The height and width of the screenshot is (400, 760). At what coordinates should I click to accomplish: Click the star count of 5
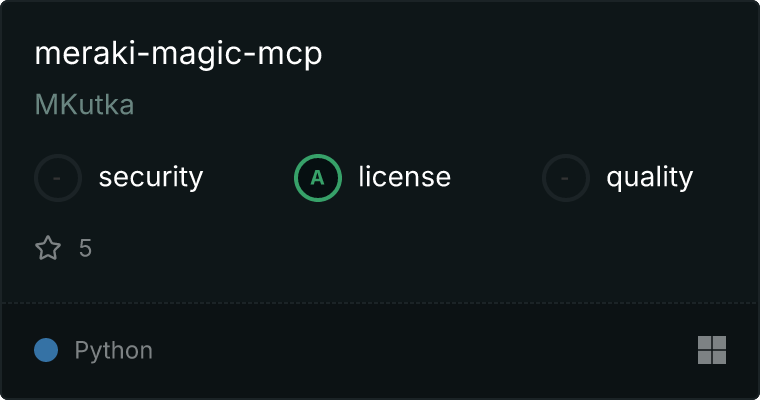click(x=85, y=248)
